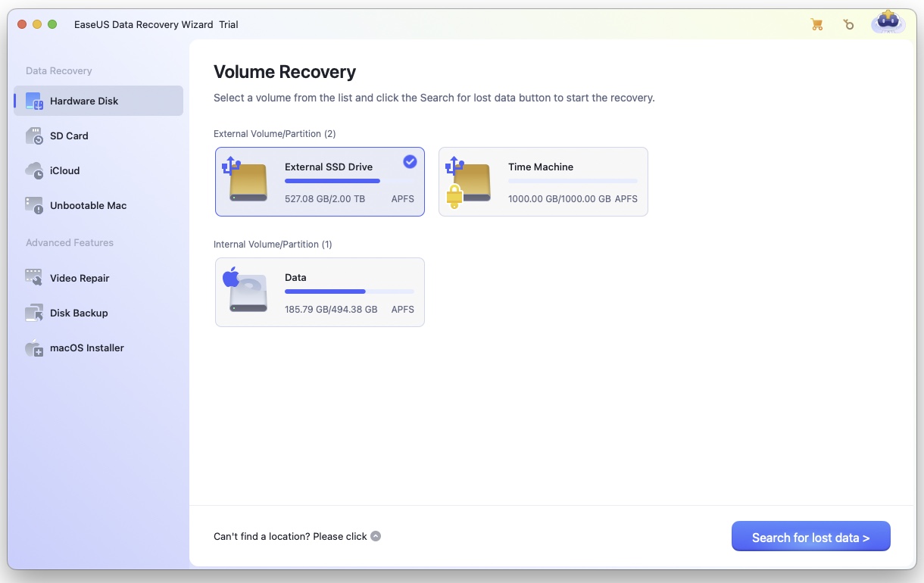Select the Unbootable Mac sidebar icon
The height and width of the screenshot is (583, 924).
coord(35,205)
